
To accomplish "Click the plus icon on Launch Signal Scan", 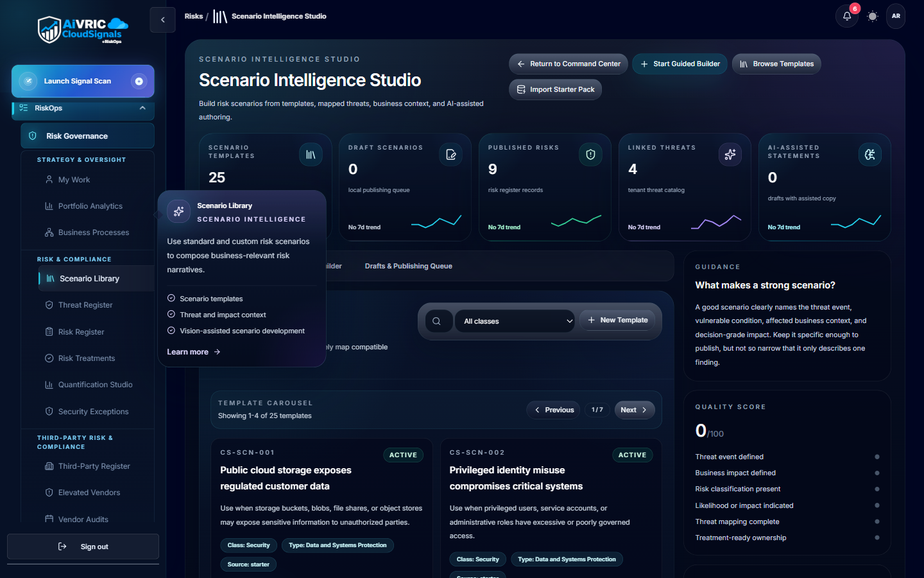I will click(x=139, y=81).
